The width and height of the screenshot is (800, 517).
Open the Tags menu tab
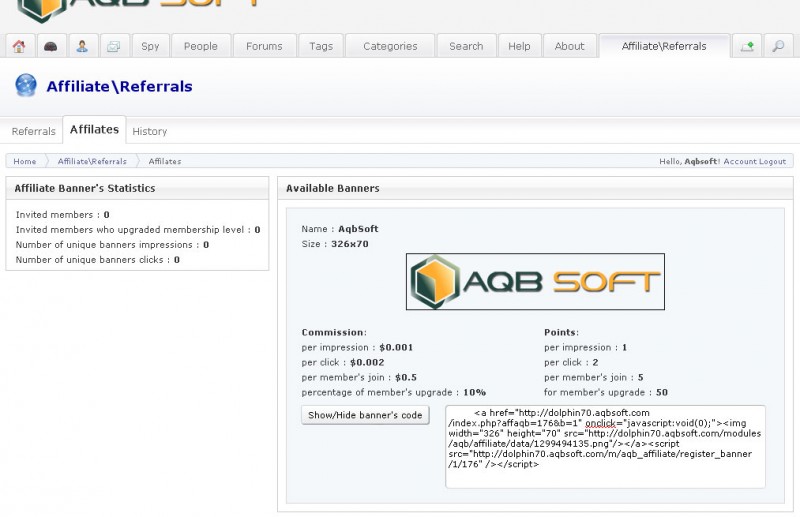(x=321, y=46)
